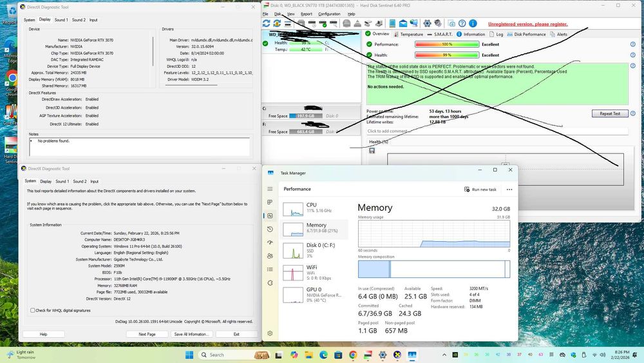Image resolution: width=644 pixels, height=363 pixels.
Task: Check 'Check for WHQL digital signatures' box
Action: 32,310
